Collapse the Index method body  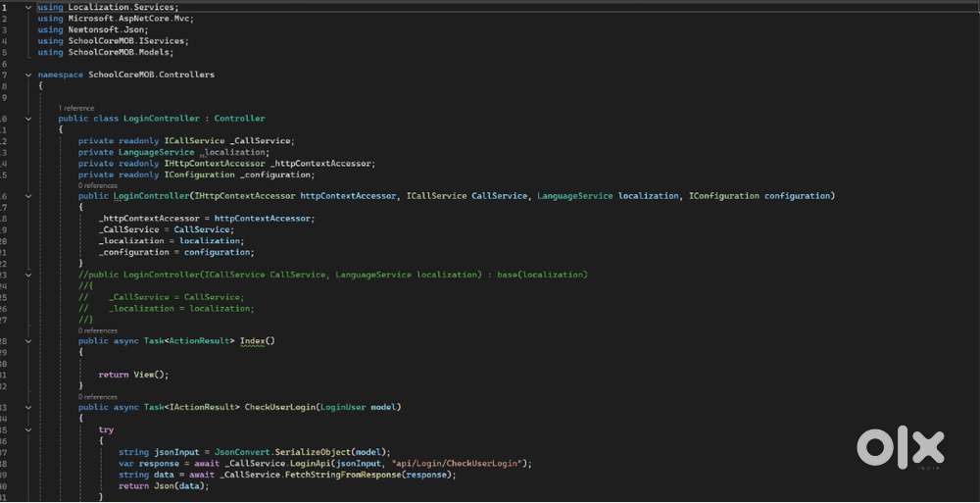click(x=27, y=341)
